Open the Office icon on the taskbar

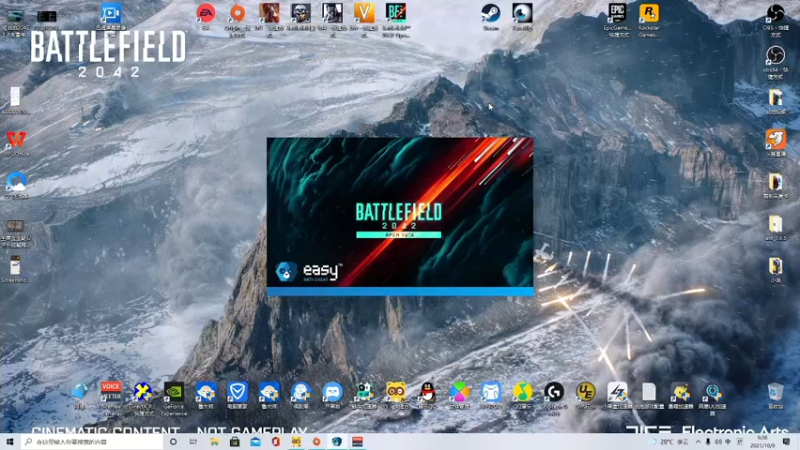pos(276,441)
